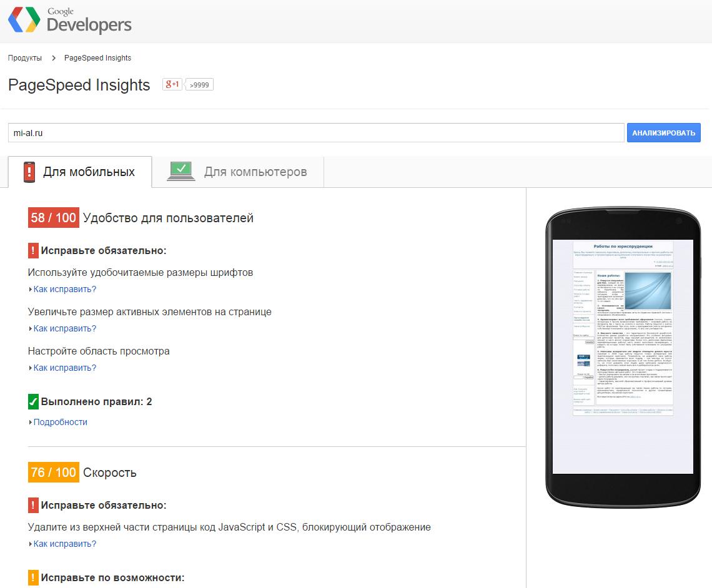Viewport: 712px width, 588px height.
Task: Click text about removing blocking JavaScript и CSS
Action: coord(229,527)
